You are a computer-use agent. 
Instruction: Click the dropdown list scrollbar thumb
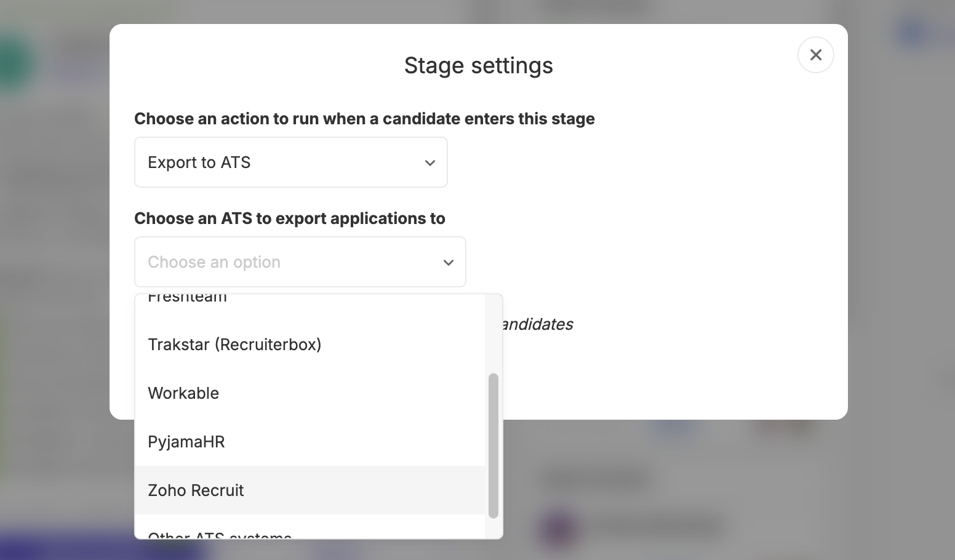pos(493,446)
